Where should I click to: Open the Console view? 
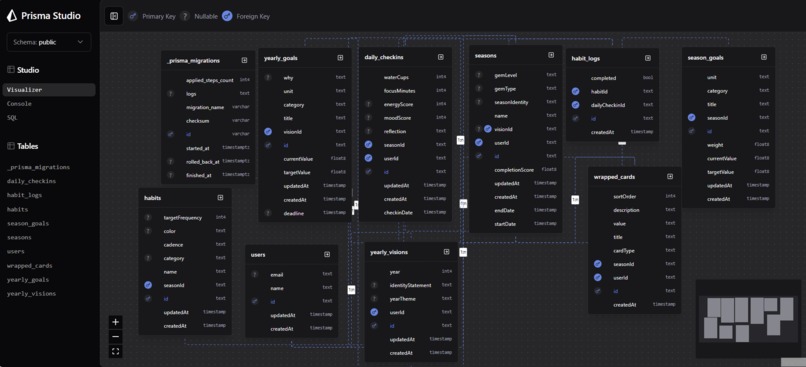(x=19, y=103)
